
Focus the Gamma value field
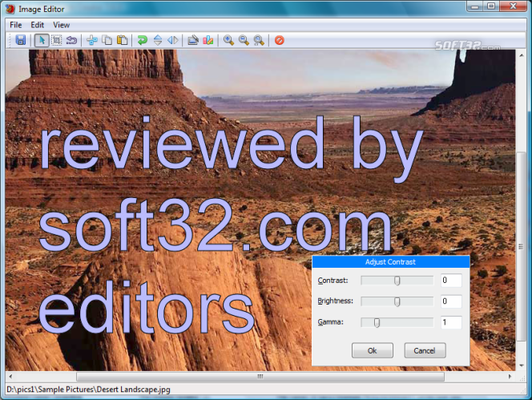(x=451, y=322)
